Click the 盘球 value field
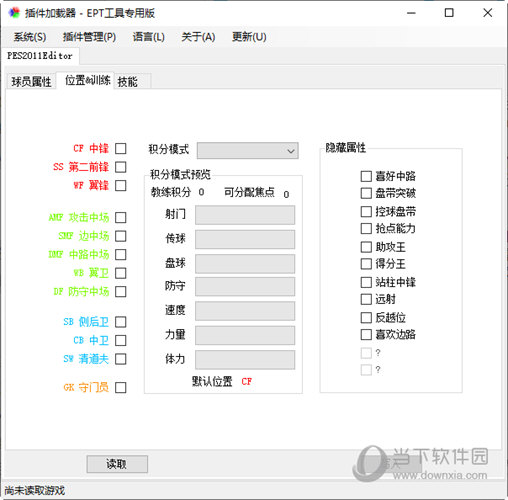508x500 pixels. (245, 264)
